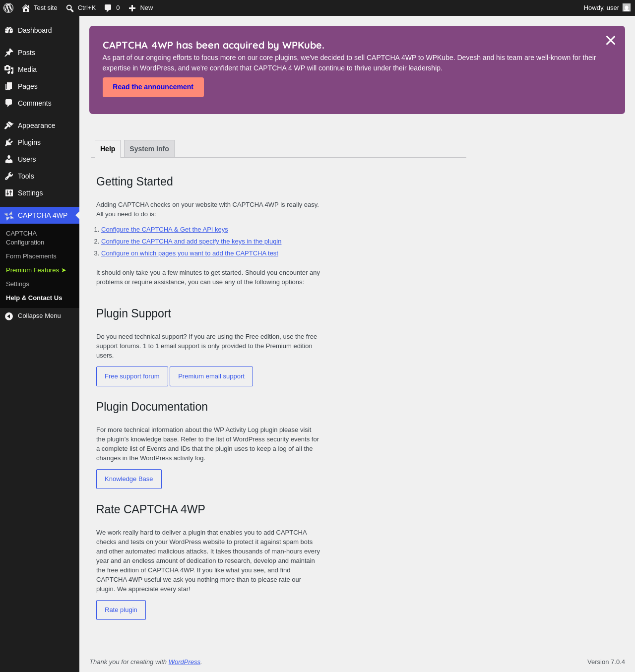Click the Plugin Support heading
The width and height of the screenshot is (635, 672).
click(x=133, y=313)
